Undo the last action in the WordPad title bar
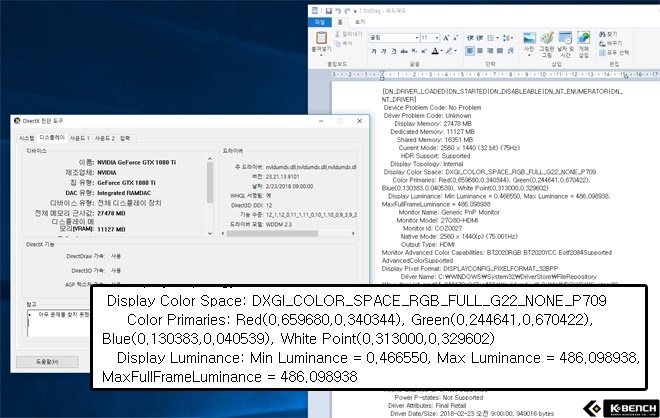Screen dimensions: 660x418 pos(338,11)
